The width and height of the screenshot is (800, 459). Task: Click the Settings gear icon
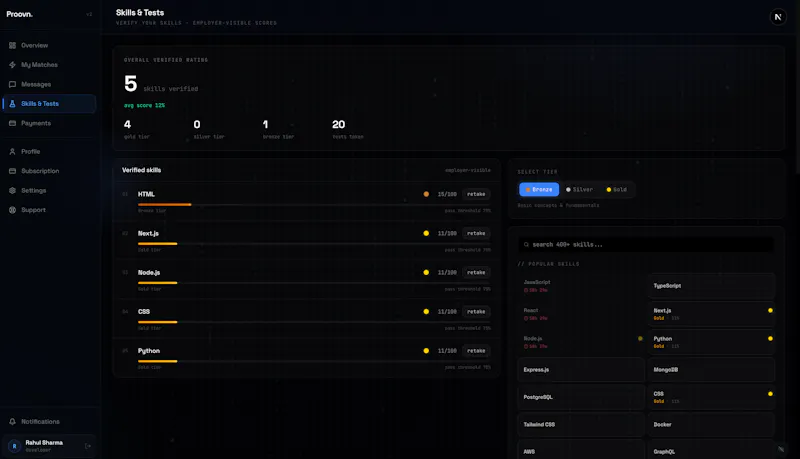click(12, 190)
